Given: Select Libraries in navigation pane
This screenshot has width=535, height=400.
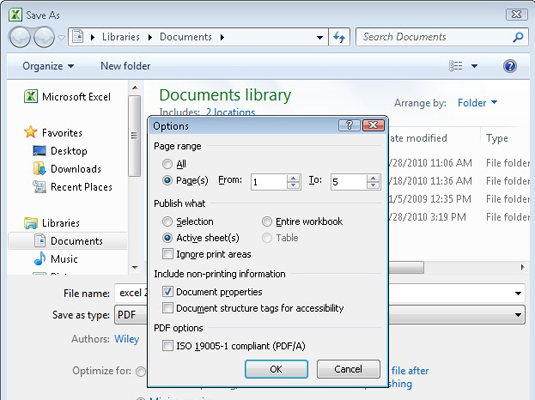Looking at the screenshot, I should coord(52,223).
